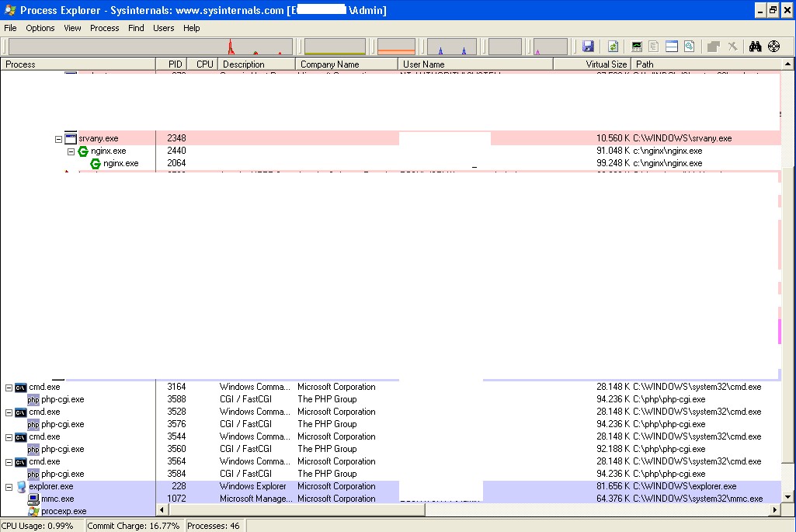Select the Find Window's Process crosshair icon
The height and width of the screenshot is (532, 796).
773,46
